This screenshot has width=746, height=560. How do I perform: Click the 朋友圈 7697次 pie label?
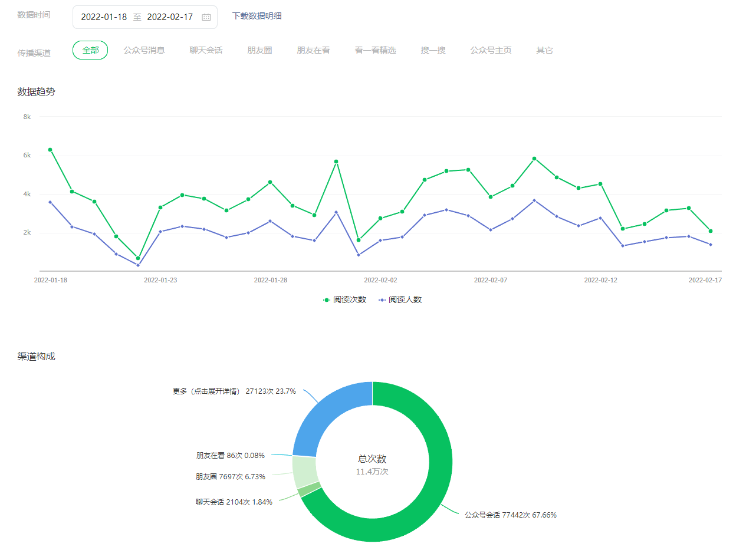230,477
